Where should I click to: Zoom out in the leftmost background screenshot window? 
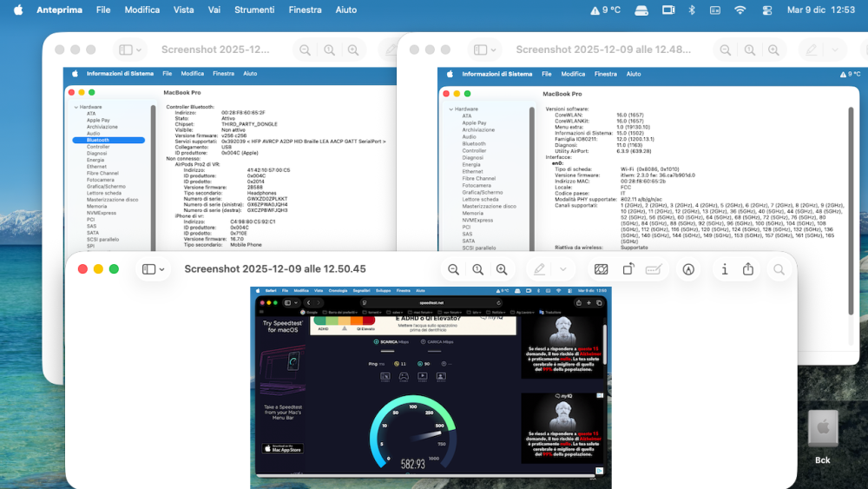(x=305, y=50)
